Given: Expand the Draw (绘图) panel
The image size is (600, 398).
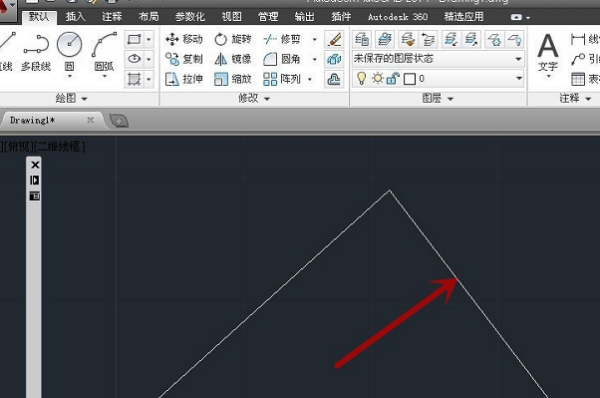Looking at the screenshot, I should (x=71, y=98).
